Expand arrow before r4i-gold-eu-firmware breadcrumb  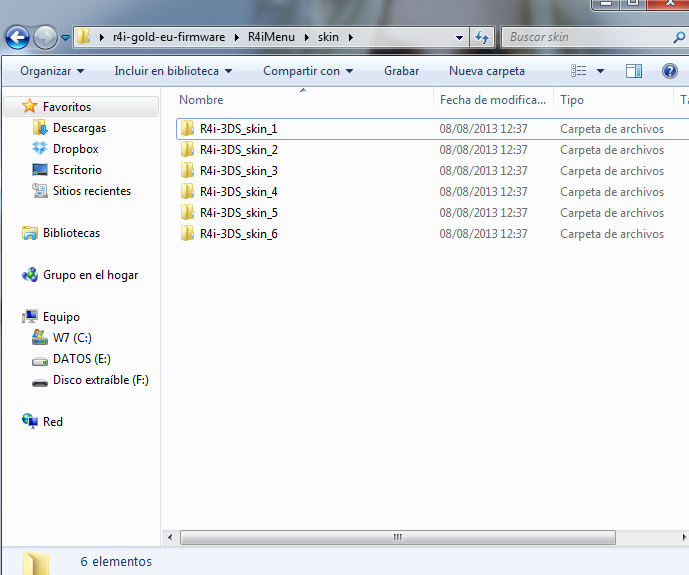(102, 37)
